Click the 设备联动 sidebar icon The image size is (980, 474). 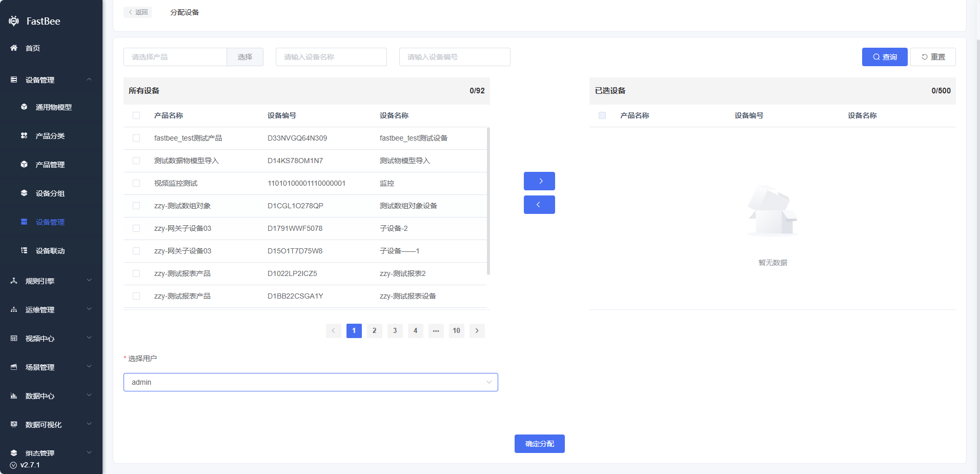(24, 251)
